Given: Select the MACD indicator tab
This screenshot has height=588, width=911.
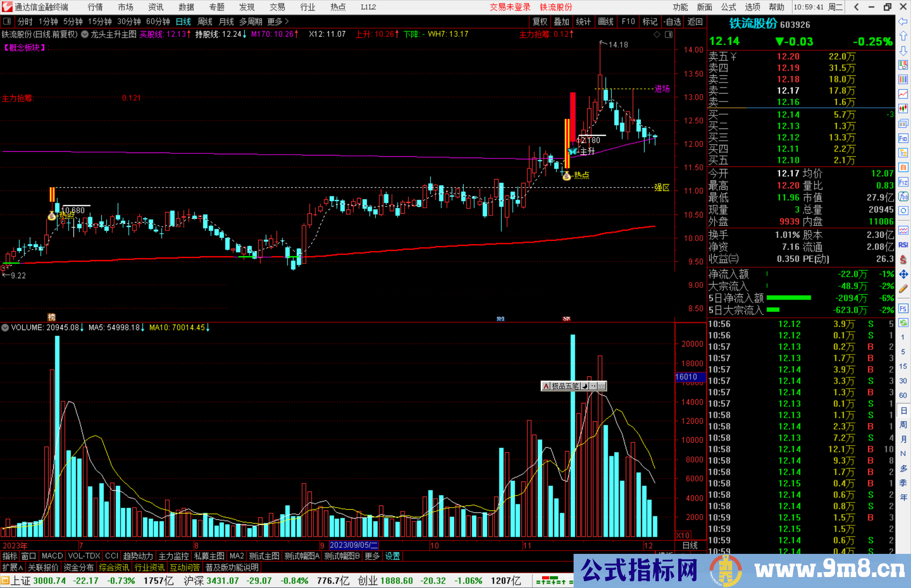Looking at the screenshot, I should (52, 556).
